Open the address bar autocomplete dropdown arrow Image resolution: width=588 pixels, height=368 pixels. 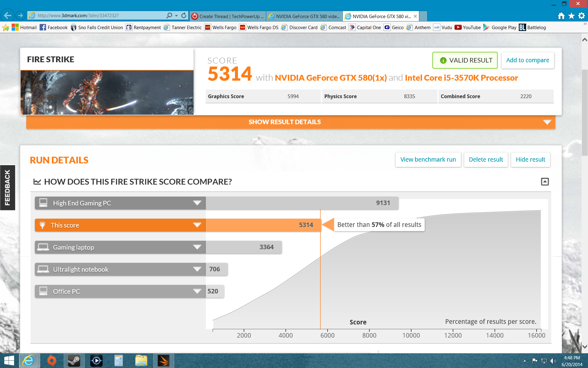pyautogui.click(x=176, y=15)
